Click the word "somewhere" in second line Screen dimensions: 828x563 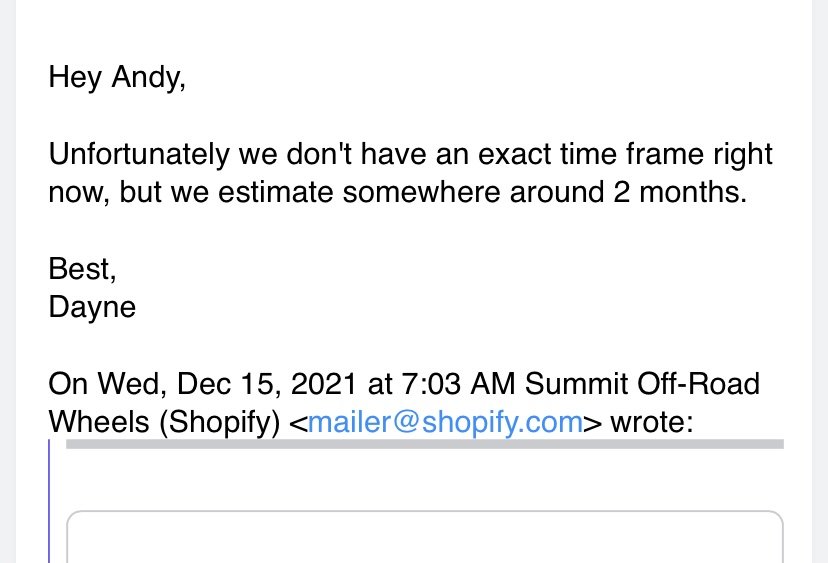click(421, 192)
